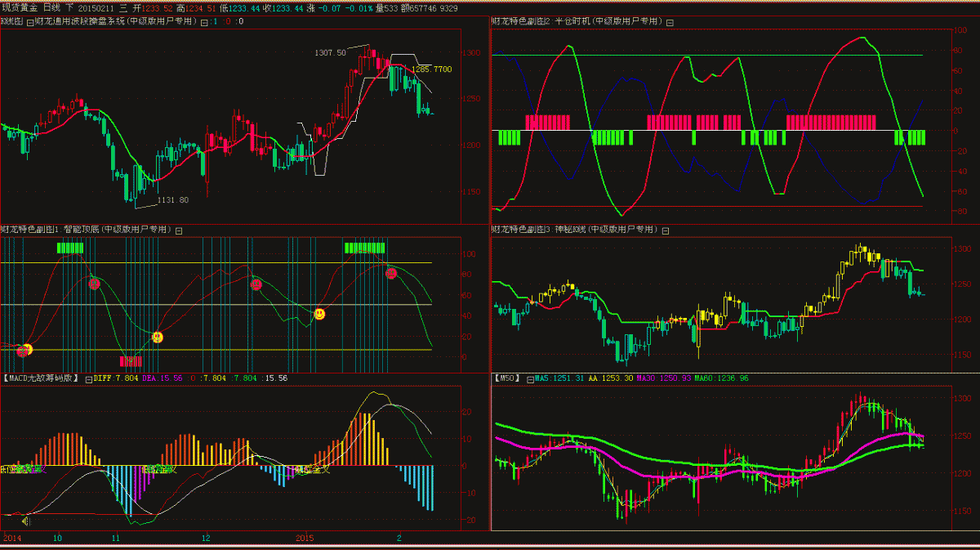Click the red bar block at the oscillator bottom
Viewport: 980px width, 550px height.
tap(131, 360)
